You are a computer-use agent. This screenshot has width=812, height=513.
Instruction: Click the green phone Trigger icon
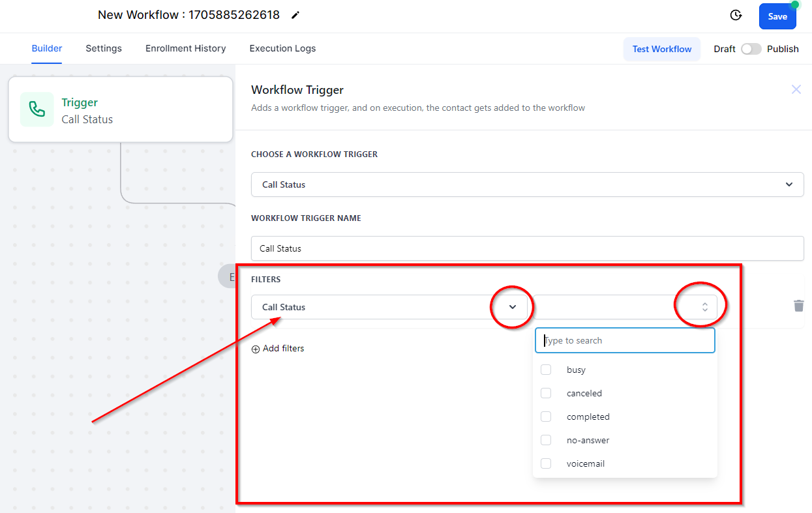(x=37, y=110)
